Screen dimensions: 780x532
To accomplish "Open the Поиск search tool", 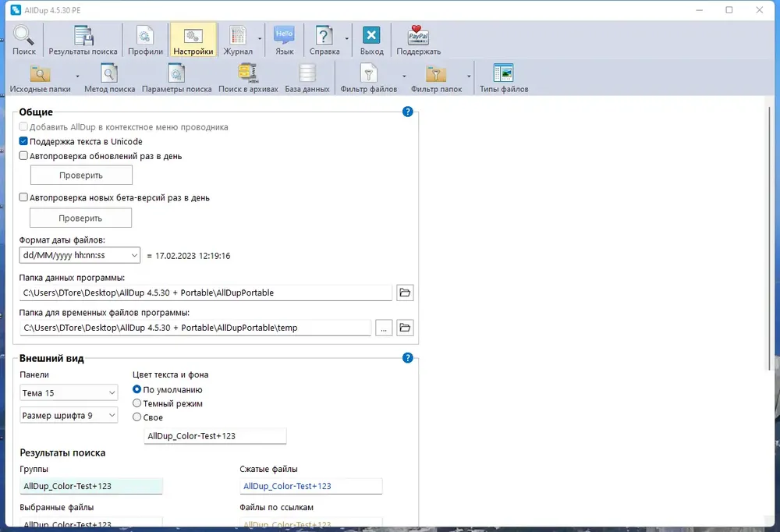I will pos(23,40).
